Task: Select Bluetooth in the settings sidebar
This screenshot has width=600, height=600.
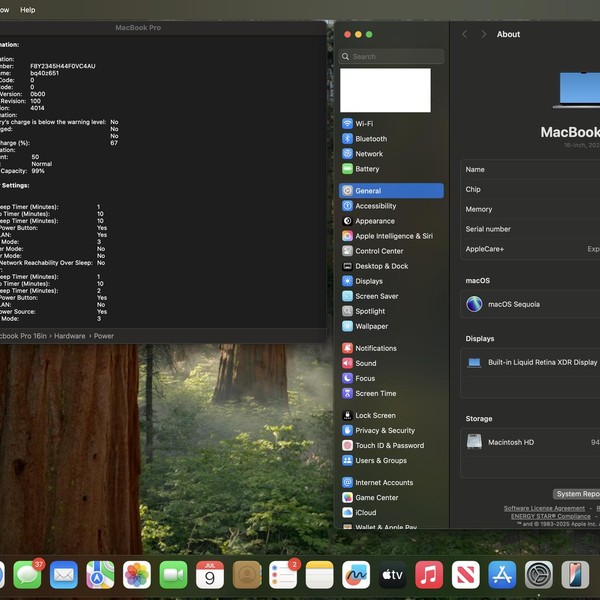Action: [x=370, y=139]
